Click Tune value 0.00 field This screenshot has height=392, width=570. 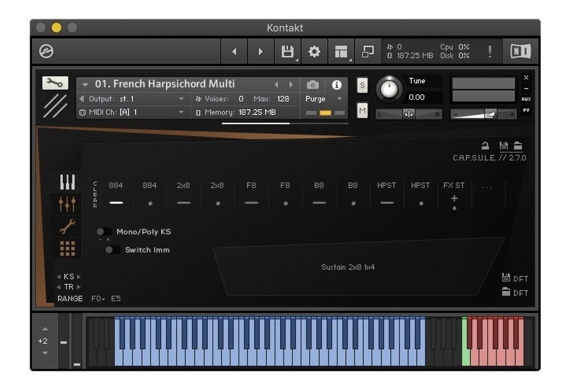point(417,97)
